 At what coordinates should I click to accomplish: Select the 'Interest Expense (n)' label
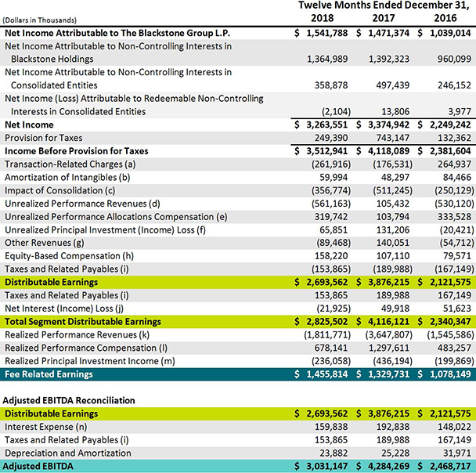pos(46,427)
